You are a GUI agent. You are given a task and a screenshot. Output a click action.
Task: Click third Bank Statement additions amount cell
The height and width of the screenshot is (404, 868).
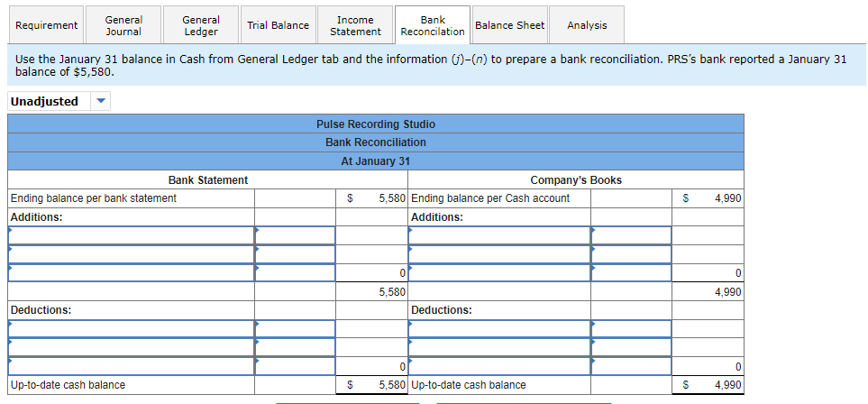[295, 272]
